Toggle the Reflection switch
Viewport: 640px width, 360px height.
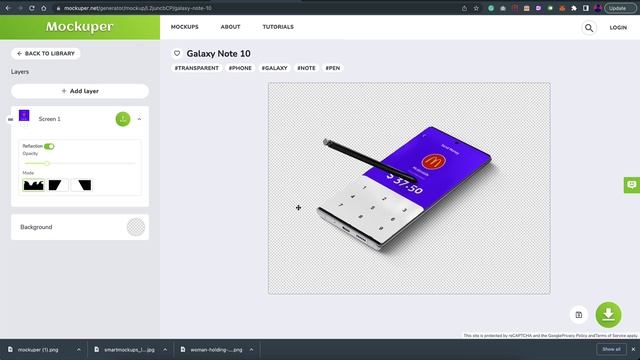[49, 146]
